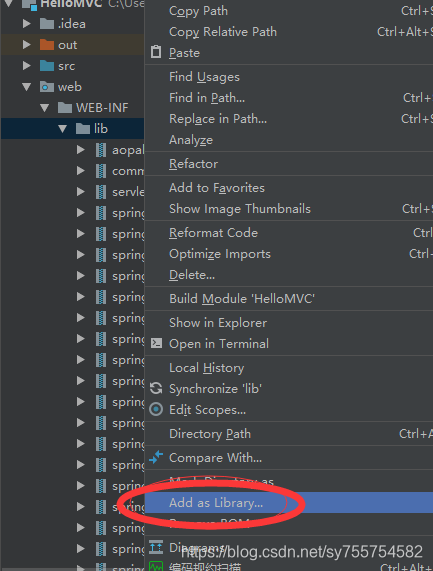Image resolution: width=433 pixels, height=571 pixels.
Task: Expand the src folder
Action: coord(27,66)
